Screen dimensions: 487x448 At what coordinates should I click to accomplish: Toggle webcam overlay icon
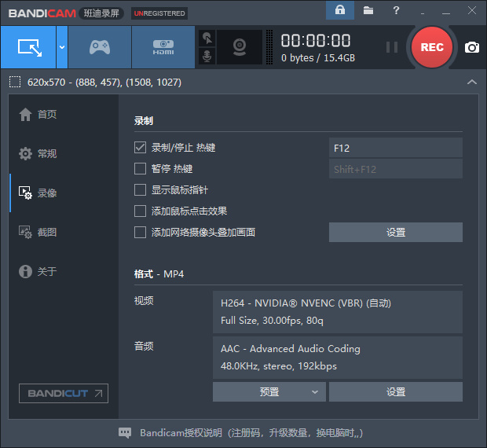tap(240, 47)
